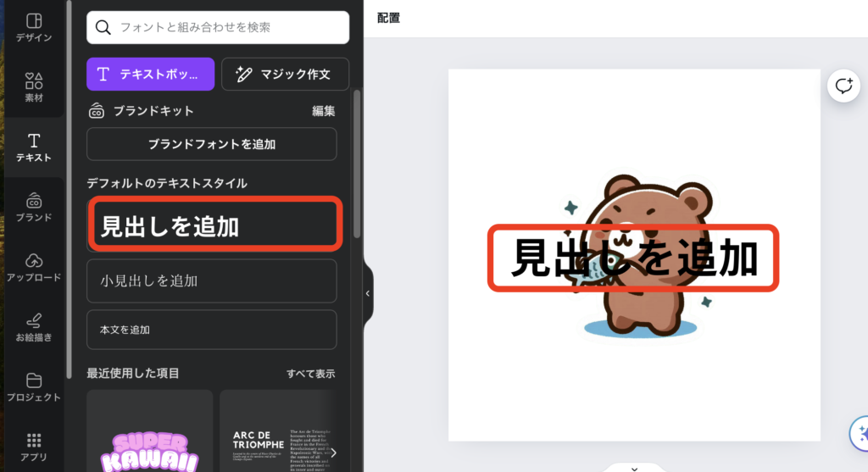
Task: Click 編集 next to ブランドキット
Action: (x=323, y=111)
